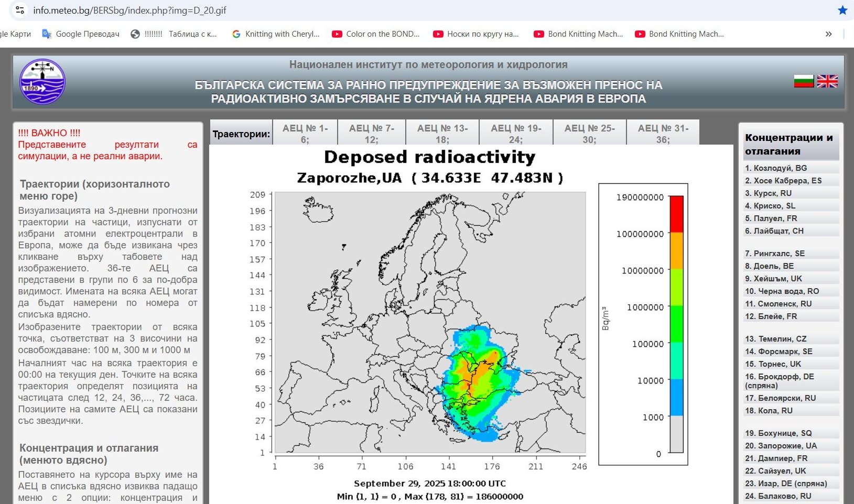The image size is (854, 504).
Task: Click the NIMH institute logo
Action: (x=42, y=82)
